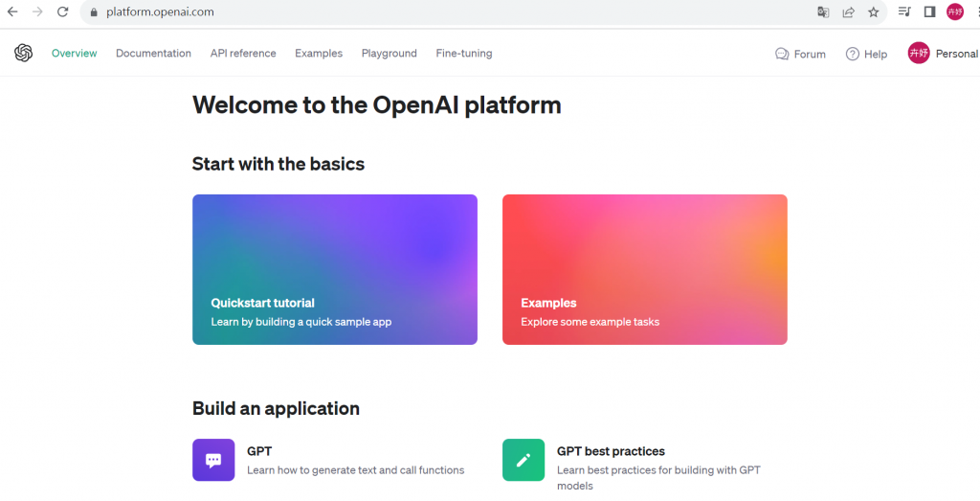Viewport: 980px width, 501px height.
Task: Click the padlock site info icon
Action: pos(95,11)
